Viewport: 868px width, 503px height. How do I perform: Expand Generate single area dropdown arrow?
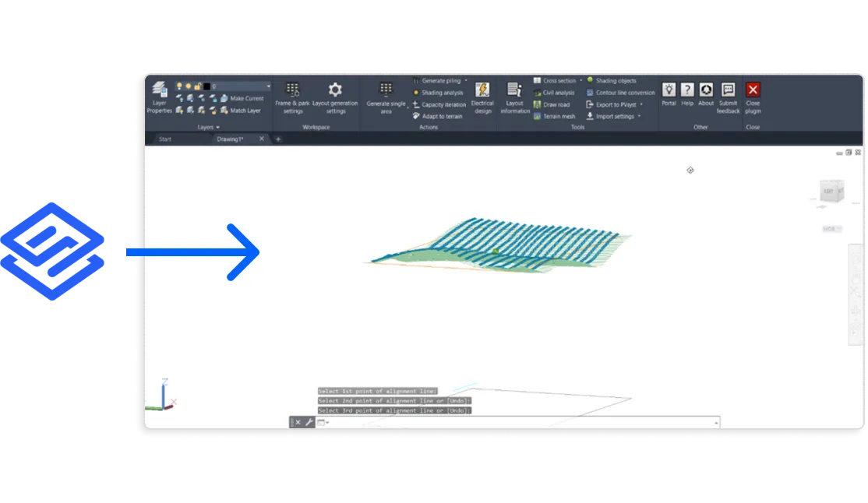408,107
